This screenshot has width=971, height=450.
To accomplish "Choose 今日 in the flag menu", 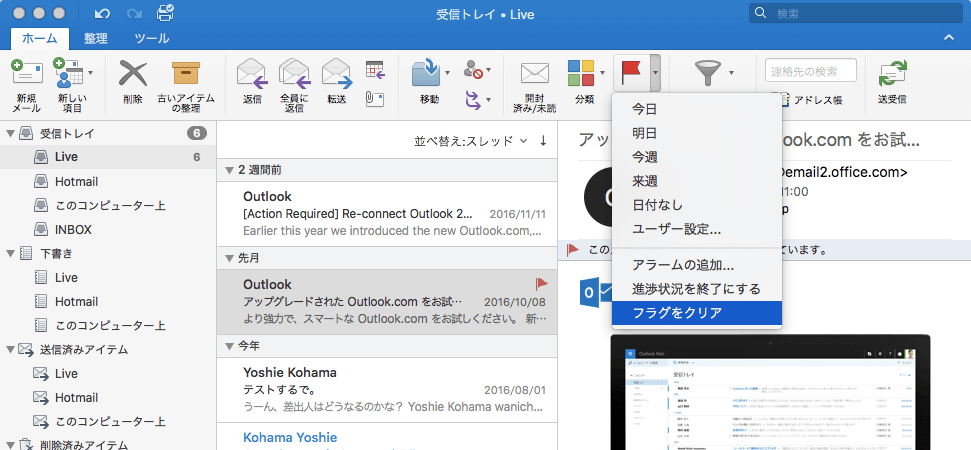I will pyautogui.click(x=697, y=110).
